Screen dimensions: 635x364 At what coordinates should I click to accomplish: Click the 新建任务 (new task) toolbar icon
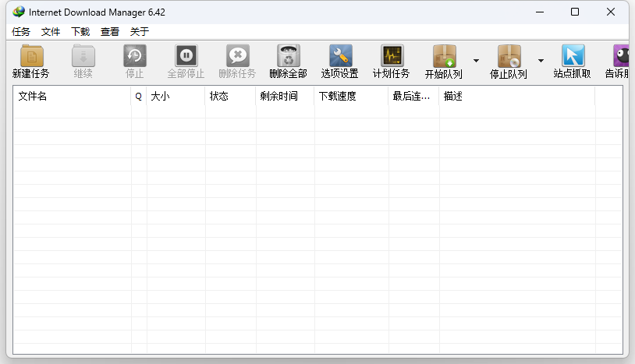pos(31,56)
